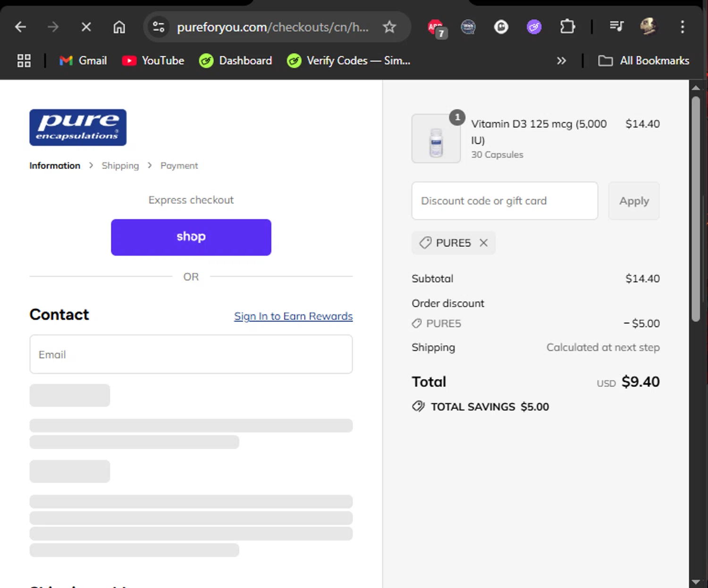Viewport: 708px width, 588px height.
Task: Open the Extensions puzzle piece menu
Action: [567, 27]
